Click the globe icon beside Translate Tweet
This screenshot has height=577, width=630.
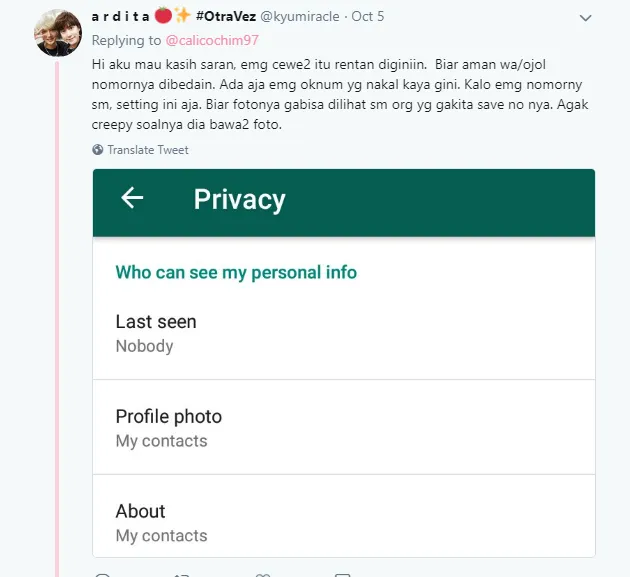click(98, 149)
